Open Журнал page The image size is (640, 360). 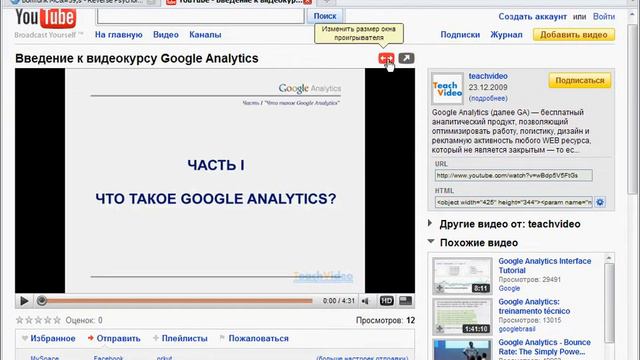click(x=506, y=35)
